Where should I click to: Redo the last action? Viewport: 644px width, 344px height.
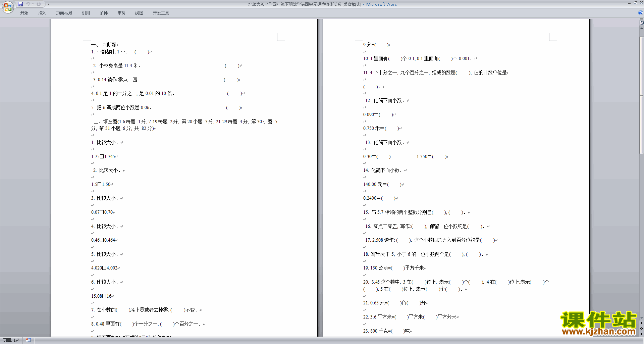39,4
